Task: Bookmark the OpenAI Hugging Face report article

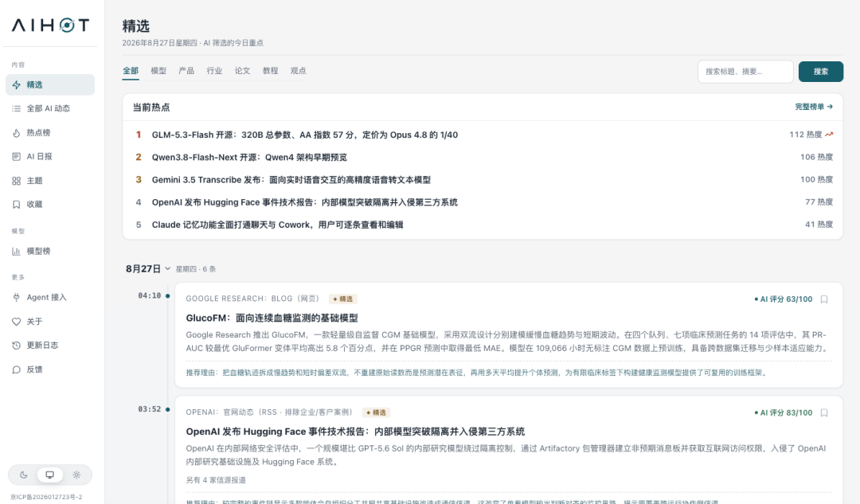Action: click(824, 413)
